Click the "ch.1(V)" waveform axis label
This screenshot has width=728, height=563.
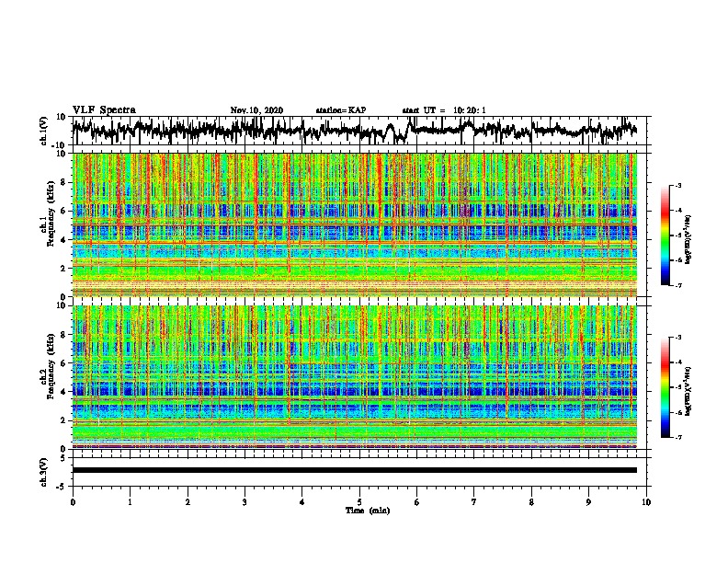[x=44, y=131]
